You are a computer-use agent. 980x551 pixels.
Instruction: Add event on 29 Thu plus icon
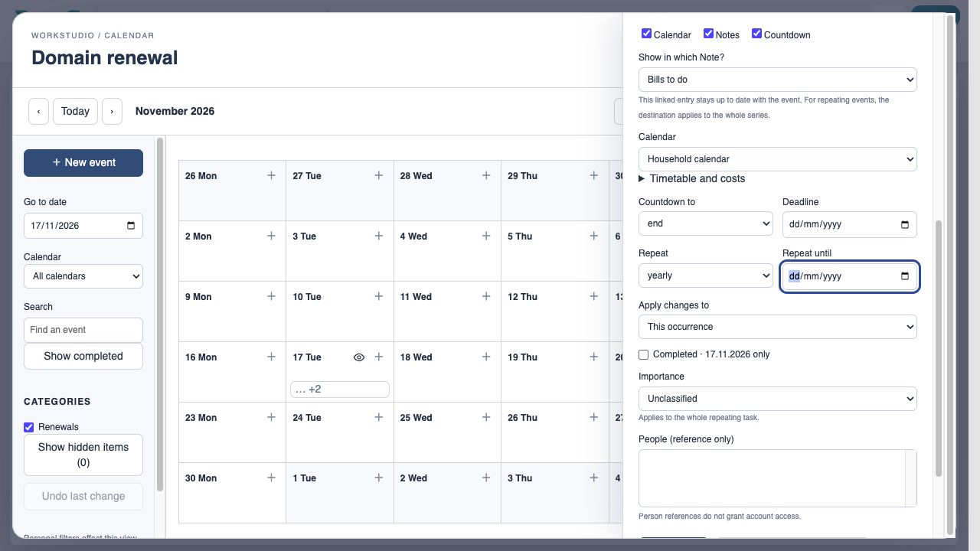tap(593, 175)
